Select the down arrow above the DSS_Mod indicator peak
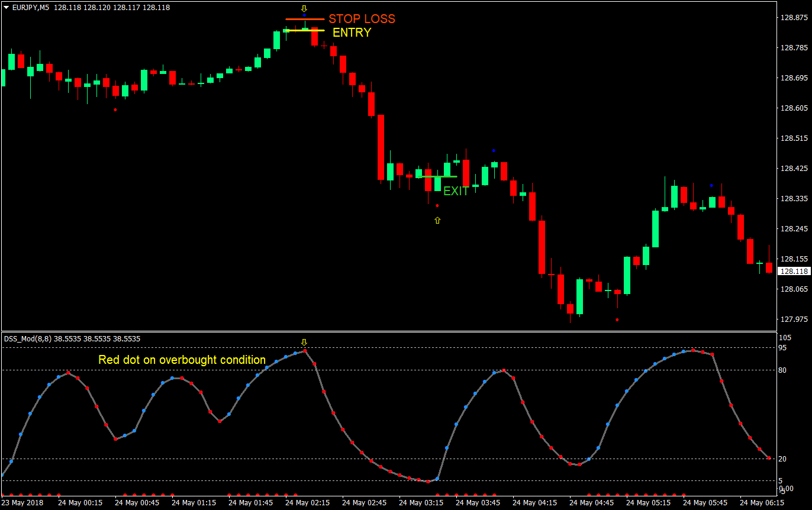 click(304, 341)
